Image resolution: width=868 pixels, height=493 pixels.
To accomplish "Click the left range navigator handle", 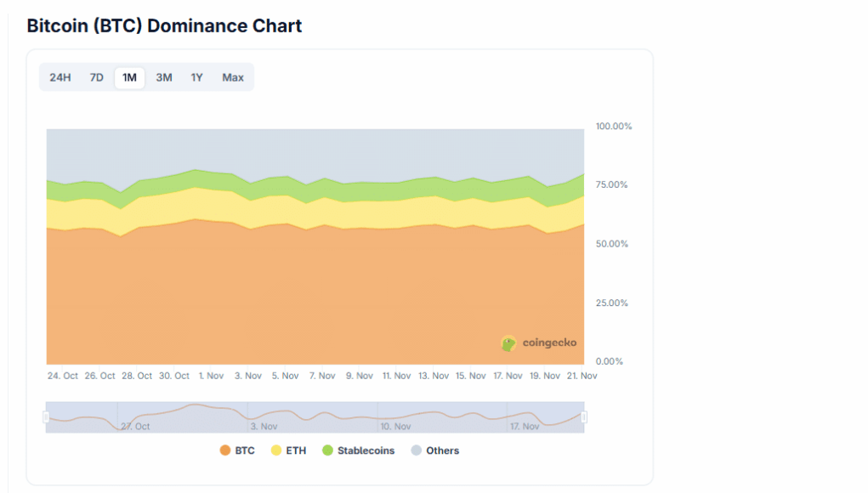I will coord(46,416).
